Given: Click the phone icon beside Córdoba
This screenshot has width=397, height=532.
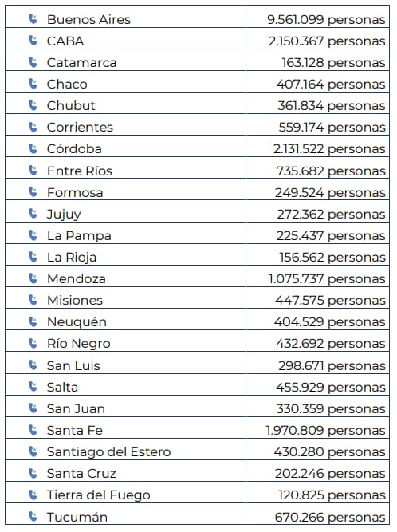Looking at the screenshot, I should coord(33,148).
